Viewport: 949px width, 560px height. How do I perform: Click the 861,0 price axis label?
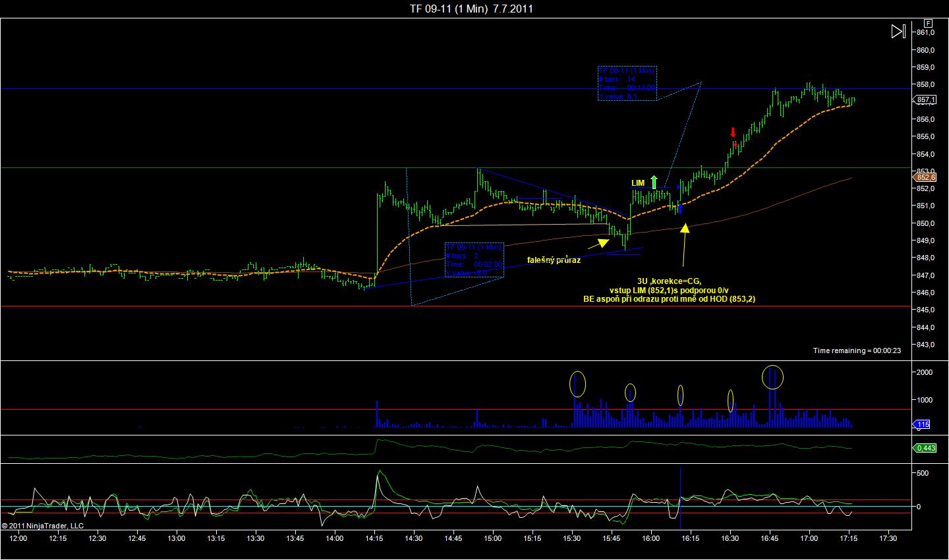tap(926, 32)
